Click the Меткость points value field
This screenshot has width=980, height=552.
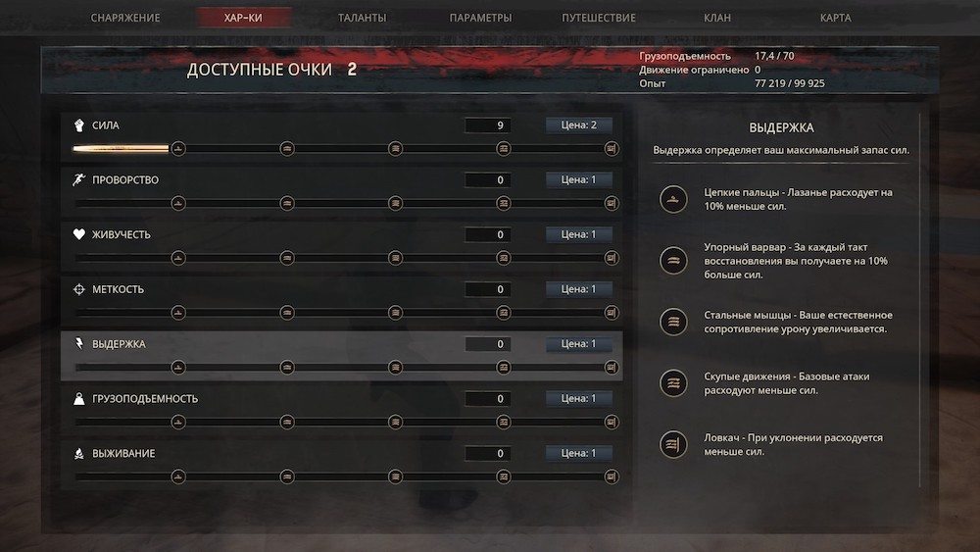pos(487,289)
